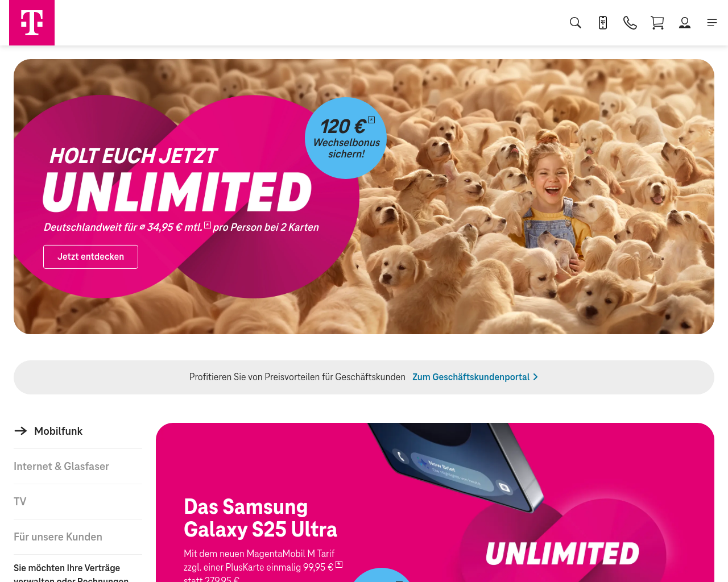Click the chevron after Geschäftskundenportal
The height and width of the screenshot is (582, 728).
(x=535, y=377)
